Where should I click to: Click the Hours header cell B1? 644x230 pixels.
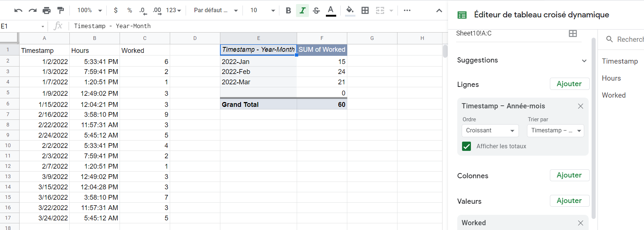click(x=94, y=50)
